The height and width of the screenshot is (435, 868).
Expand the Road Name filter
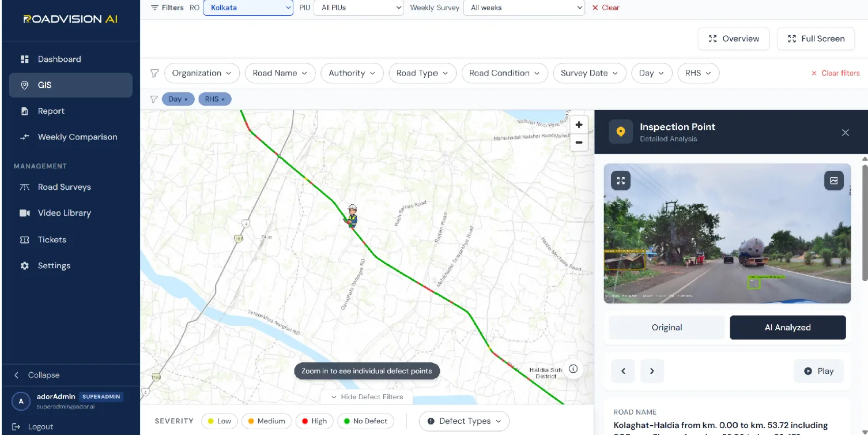point(280,73)
